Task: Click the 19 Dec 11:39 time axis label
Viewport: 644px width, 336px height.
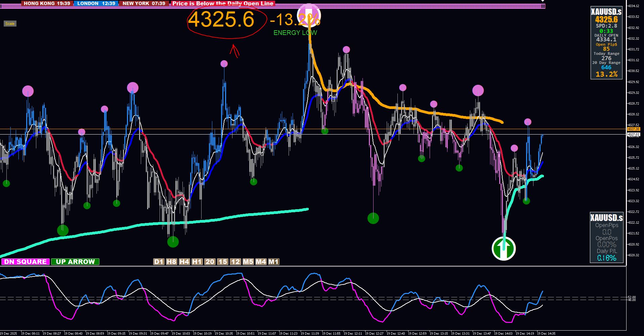Action: pyautogui.click(x=310, y=334)
